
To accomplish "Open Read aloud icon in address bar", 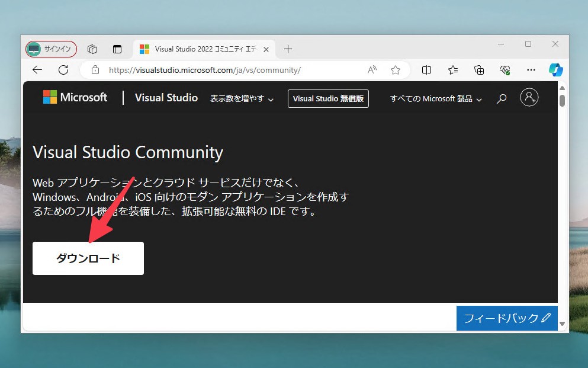I will (372, 70).
